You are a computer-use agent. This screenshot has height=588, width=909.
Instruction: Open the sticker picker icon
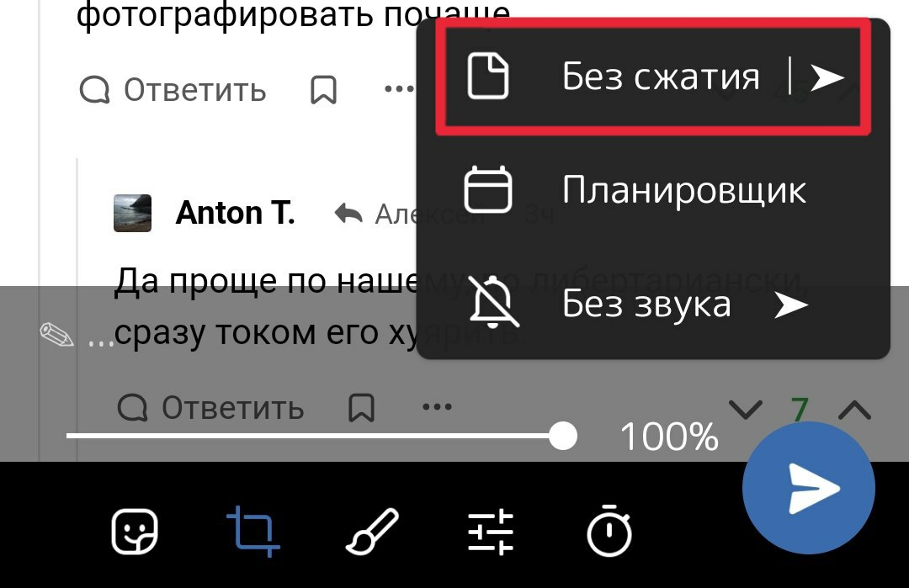point(134,532)
